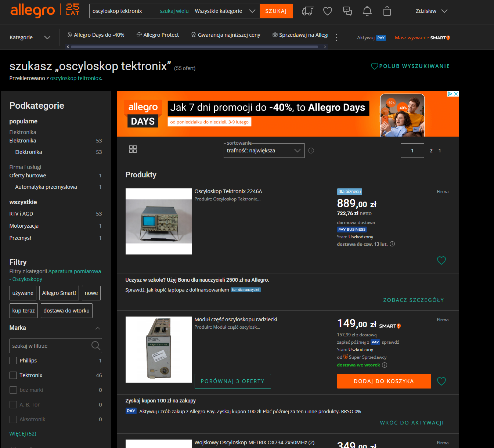The image size is (494, 448).
Task: Toggle the nowe filter chip
Action: [91, 293]
